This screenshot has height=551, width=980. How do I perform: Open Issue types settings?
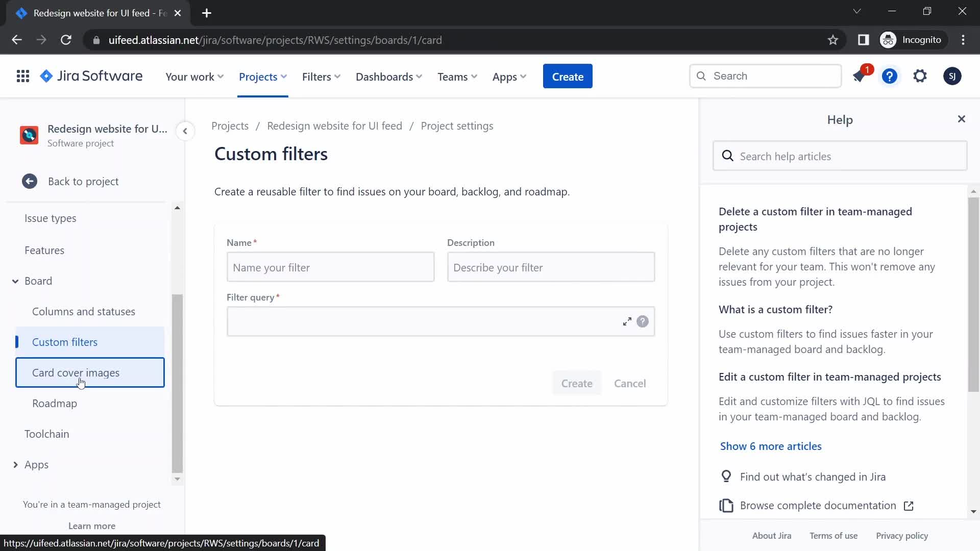(51, 218)
